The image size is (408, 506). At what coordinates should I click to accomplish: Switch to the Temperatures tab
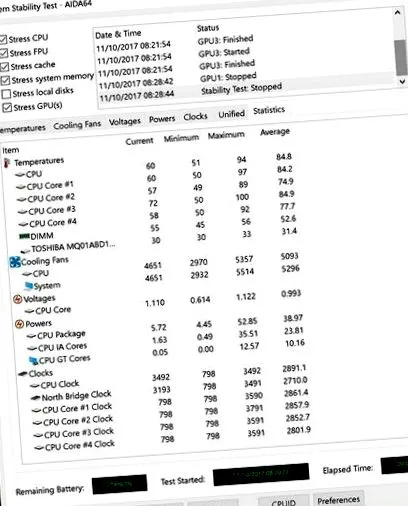click(22, 129)
